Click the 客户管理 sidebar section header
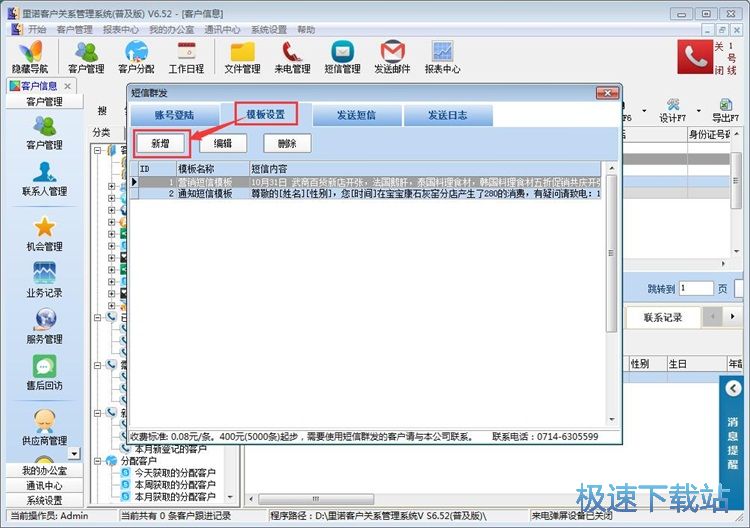 pos(44,101)
